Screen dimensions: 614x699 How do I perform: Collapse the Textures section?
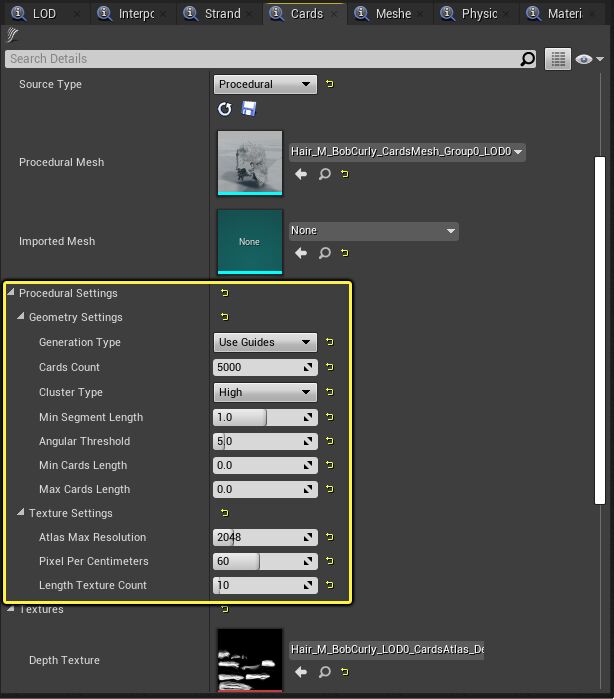pyautogui.click(x=11, y=609)
